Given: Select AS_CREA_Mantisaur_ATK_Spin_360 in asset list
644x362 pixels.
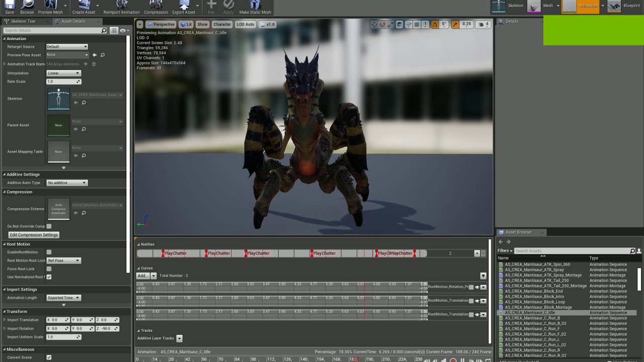Looking at the screenshot, I should (x=537, y=264).
